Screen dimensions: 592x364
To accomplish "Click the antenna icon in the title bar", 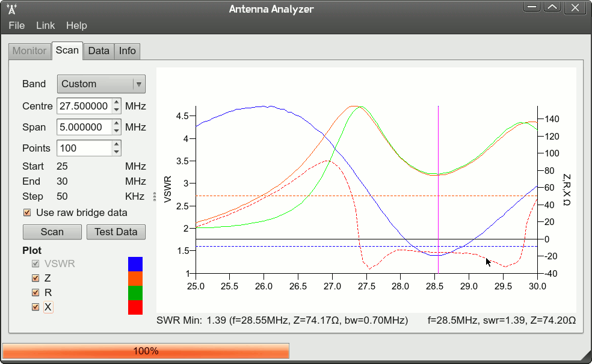I will (x=12, y=8).
